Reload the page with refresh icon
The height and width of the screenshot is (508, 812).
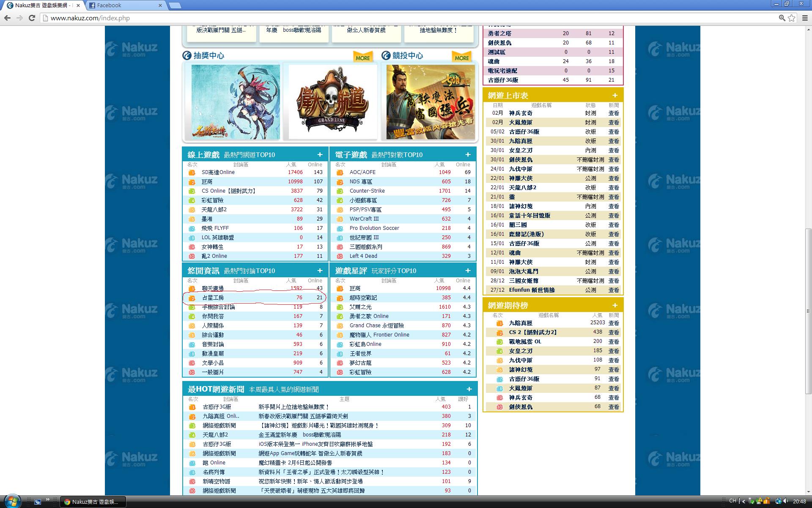(x=32, y=18)
